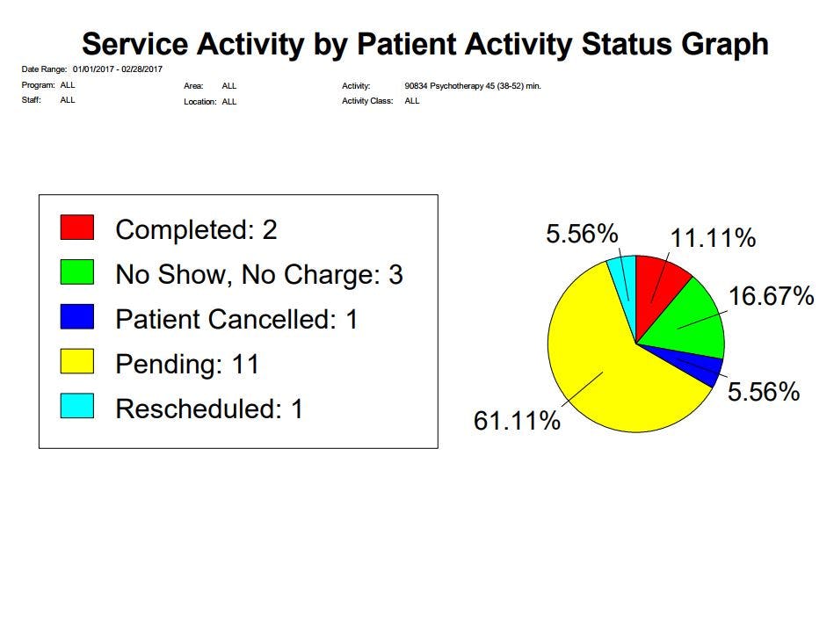Click the yellow Pending legend swatch
The image size is (834, 644).
(76, 362)
